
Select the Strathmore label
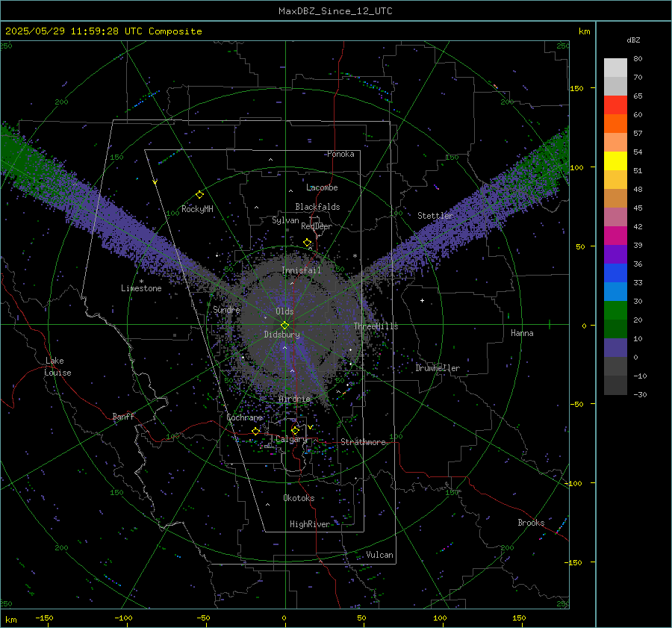coord(363,442)
